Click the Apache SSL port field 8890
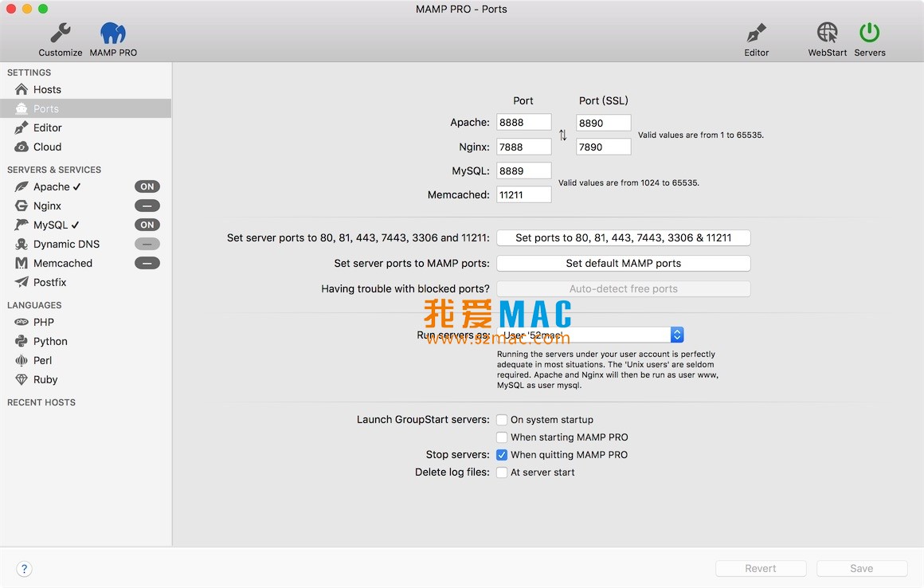The height and width of the screenshot is (588, 924). point(604,123)
